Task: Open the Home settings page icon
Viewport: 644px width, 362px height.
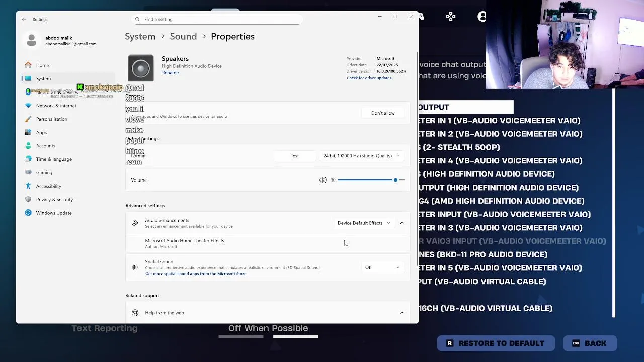Action: (x=28, y=65)
